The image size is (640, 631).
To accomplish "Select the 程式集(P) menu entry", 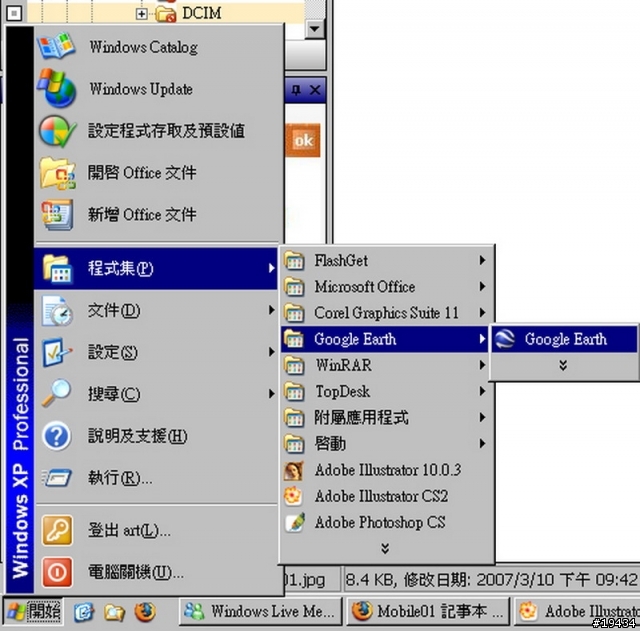I will tap(156, 269).
